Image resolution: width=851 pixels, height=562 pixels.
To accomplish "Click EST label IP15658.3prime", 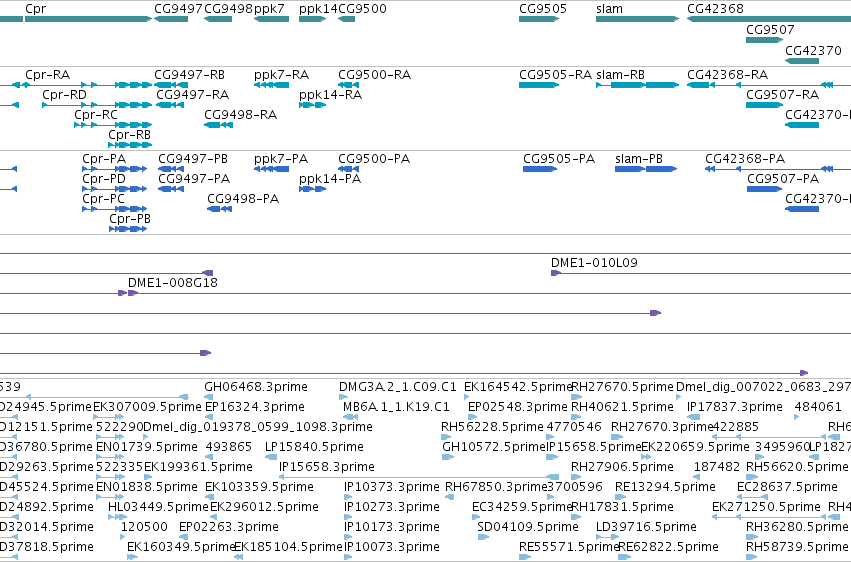I will click(327, 468).
